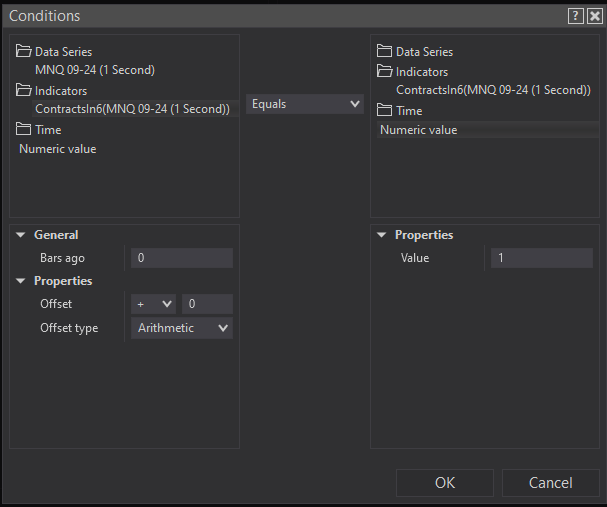Screen dimensions: 607x507
Task: Click the right Indicators folder icon
Action: [x=385, y=72]
